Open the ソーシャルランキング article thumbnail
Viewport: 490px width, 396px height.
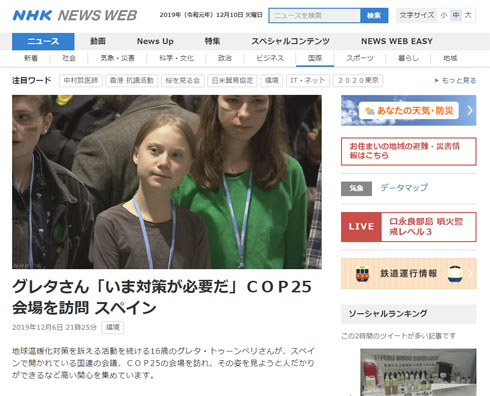point(418,372)
